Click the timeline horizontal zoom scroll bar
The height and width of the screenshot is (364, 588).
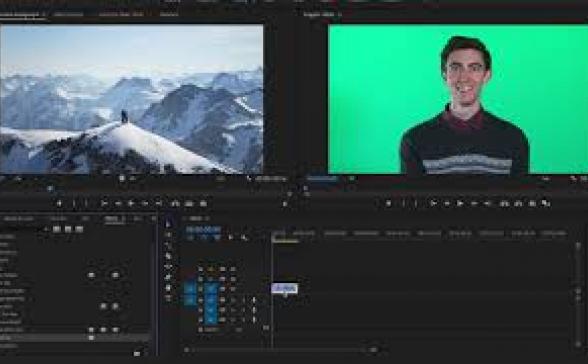click(x=280, y=350)
